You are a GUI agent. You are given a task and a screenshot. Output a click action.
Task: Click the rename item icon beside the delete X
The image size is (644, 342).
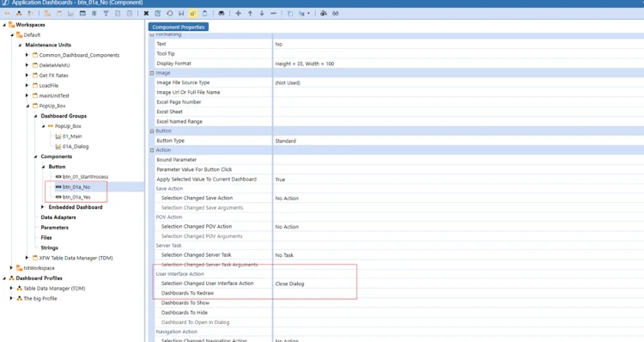point(158,14)
